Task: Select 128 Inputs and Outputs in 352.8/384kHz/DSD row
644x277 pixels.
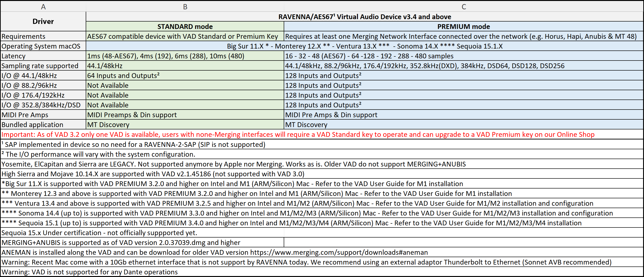Action: 464,105
